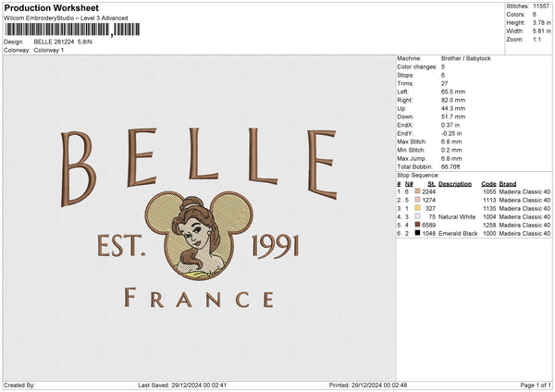
Task: Click the stitch count 2244 in row 1
Action: pyautogui.click(x=428, y=191)
